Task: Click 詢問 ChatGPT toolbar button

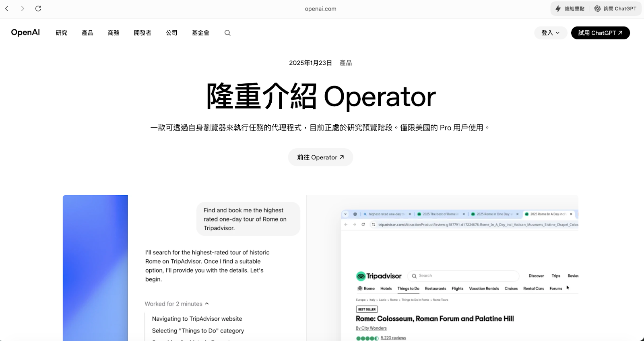Action: (x=615, y=8)
